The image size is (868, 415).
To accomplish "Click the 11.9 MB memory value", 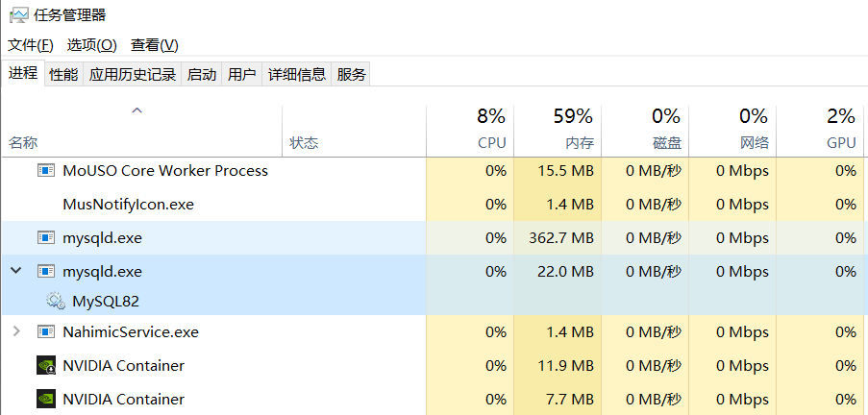I will [567, 366].
